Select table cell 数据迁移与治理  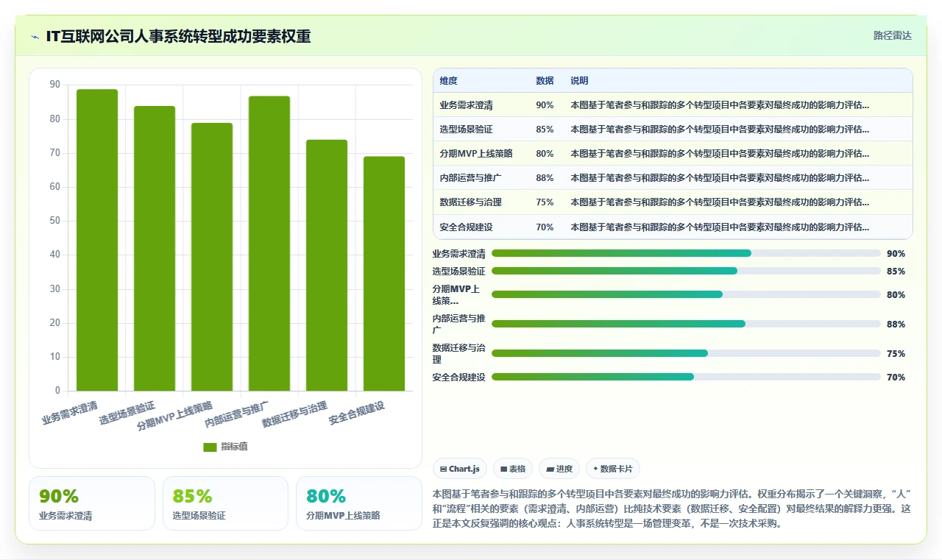pos(471,202)
